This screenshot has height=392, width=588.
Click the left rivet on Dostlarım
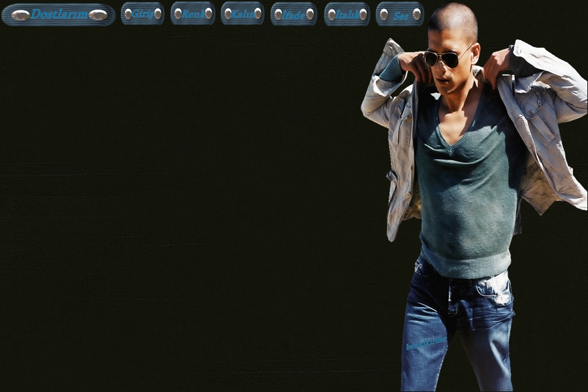[x=20, y=14]
